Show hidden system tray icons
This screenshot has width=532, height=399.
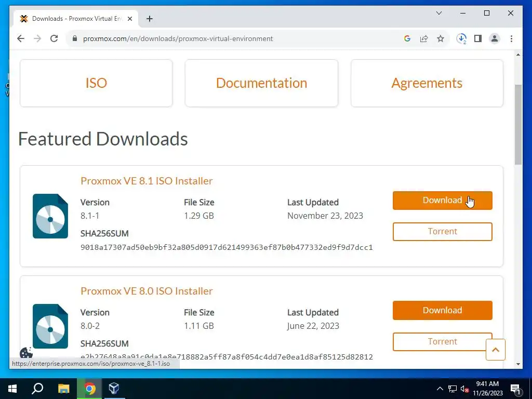pos(440,389)
